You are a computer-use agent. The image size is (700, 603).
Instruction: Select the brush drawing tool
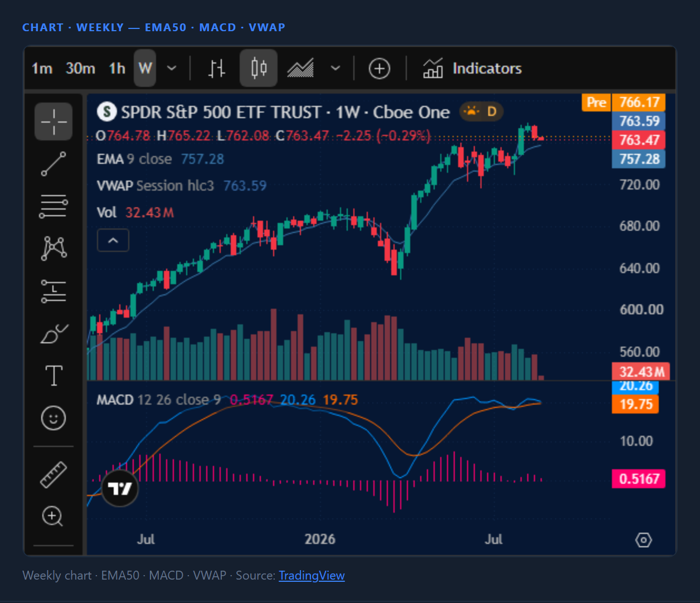tap(54, 333)
